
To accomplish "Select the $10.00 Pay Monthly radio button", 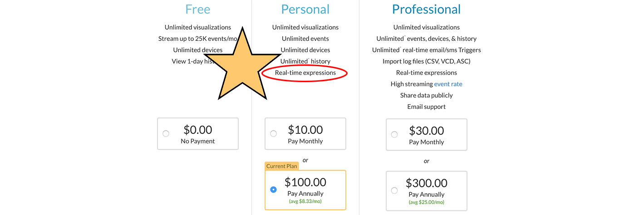I will pyautogui.click(x=273, y=133).
